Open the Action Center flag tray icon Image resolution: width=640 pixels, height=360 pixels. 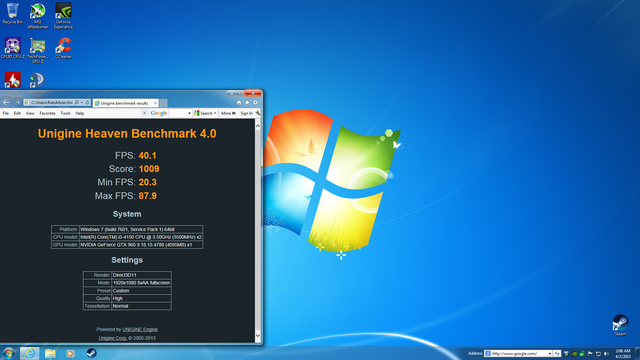click(590, 353)
